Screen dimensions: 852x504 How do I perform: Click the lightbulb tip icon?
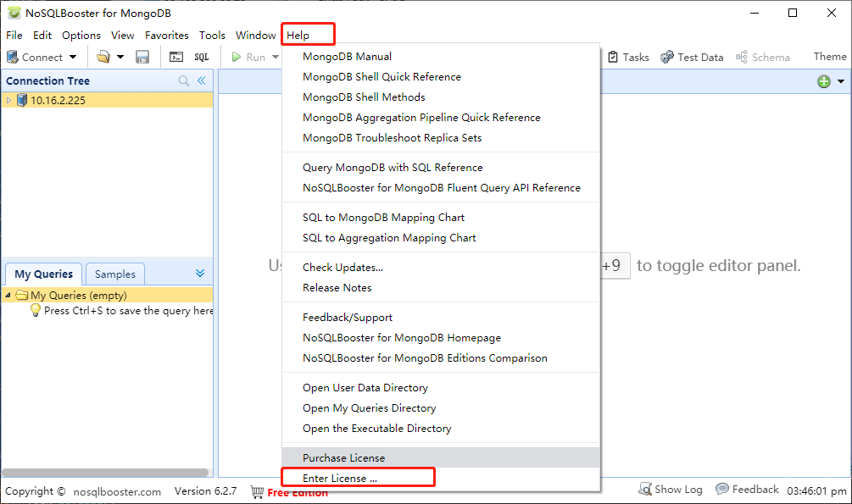point(36,310)
